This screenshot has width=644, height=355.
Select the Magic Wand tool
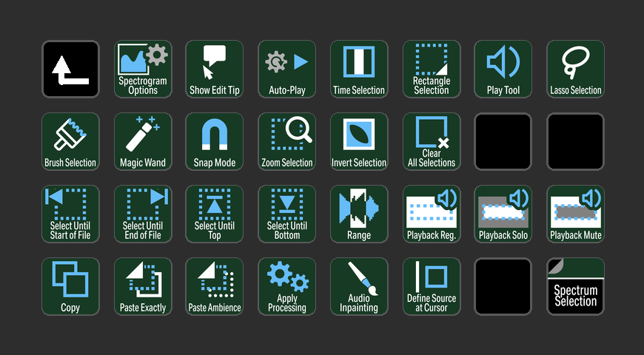tap(143, 141)
